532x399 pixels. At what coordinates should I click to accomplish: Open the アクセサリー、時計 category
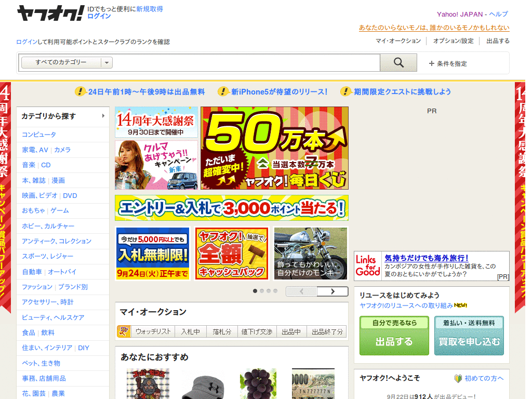(47, 302)
